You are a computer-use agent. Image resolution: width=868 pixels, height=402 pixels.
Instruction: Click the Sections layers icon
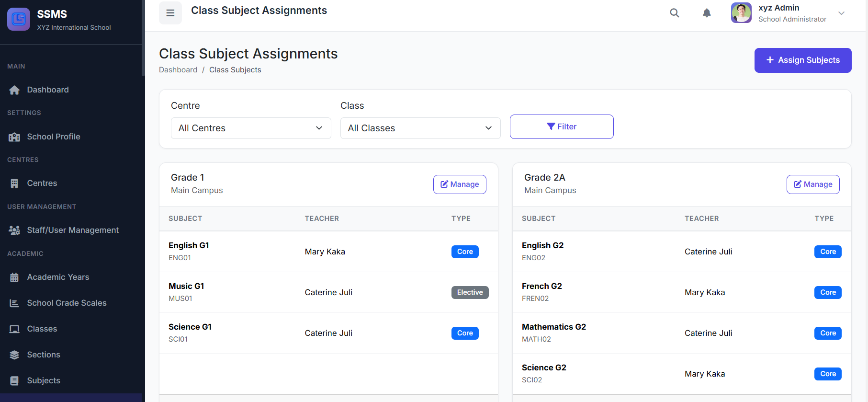(14, 355)
